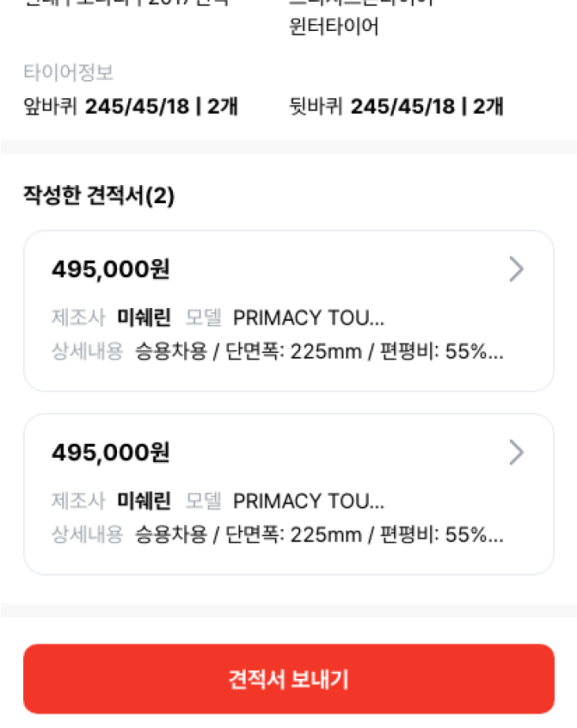577x728 pixels.
Task: Tap the 앞바퀴 245/45/18 front tire info
Action: point(131,107)
